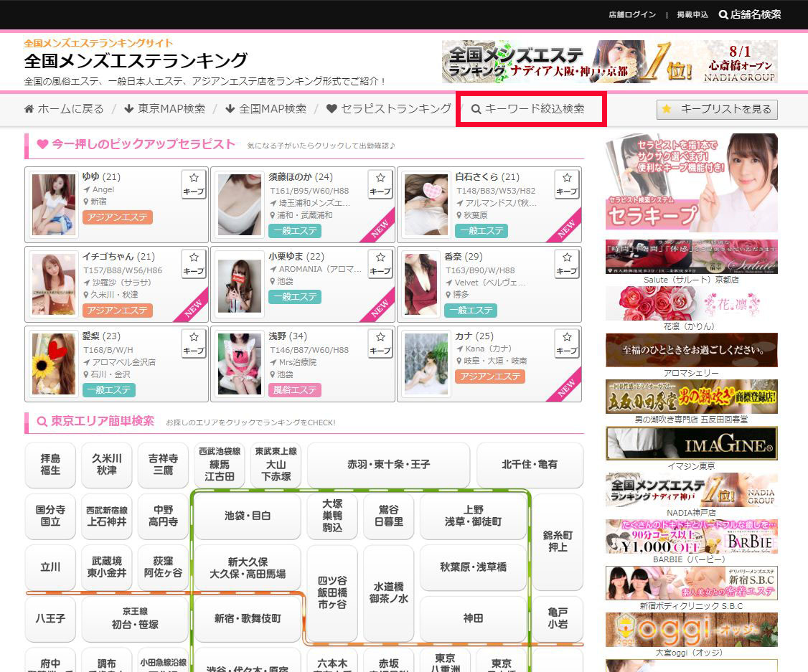Open 全国MAP検索 menu item

point(266,108)
